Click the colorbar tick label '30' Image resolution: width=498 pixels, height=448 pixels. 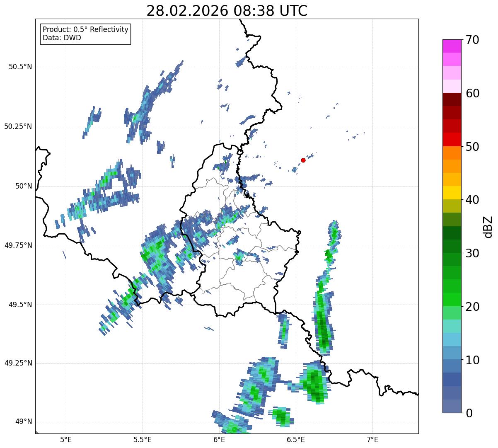tap(473, 253)
